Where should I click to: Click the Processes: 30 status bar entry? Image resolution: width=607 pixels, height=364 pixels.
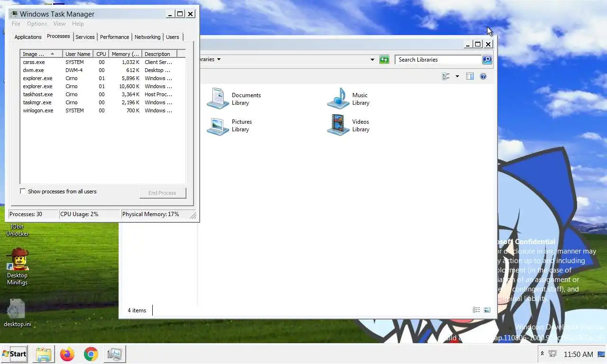pos(33,214)
